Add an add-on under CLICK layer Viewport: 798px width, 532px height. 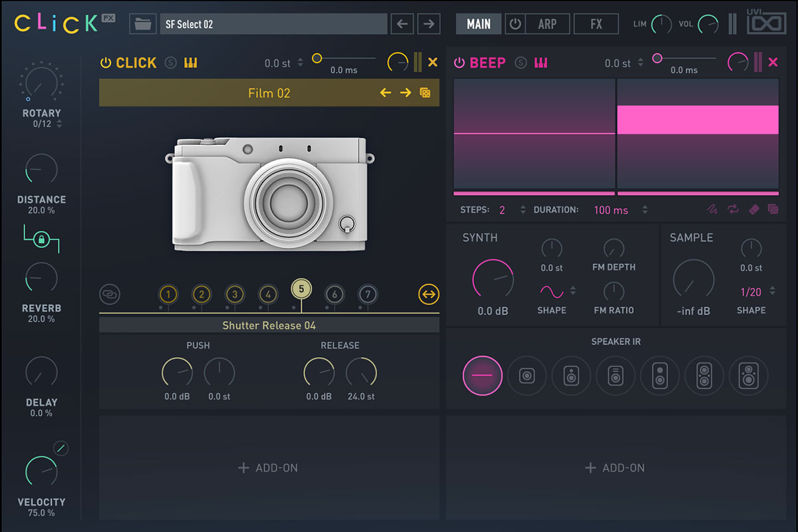[269, 468]
